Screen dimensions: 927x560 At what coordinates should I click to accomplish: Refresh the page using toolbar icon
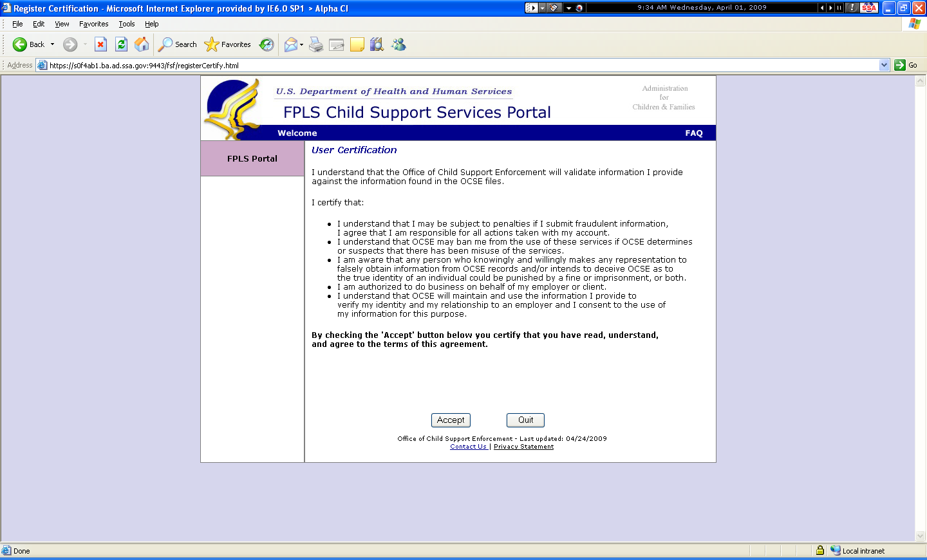pyautogui.click(x=121, y=44)
